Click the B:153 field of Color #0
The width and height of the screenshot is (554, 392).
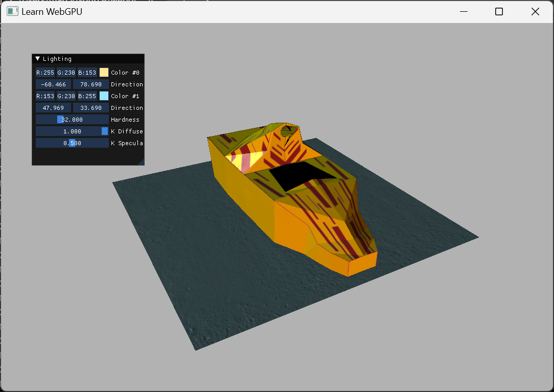pos(87,73)
